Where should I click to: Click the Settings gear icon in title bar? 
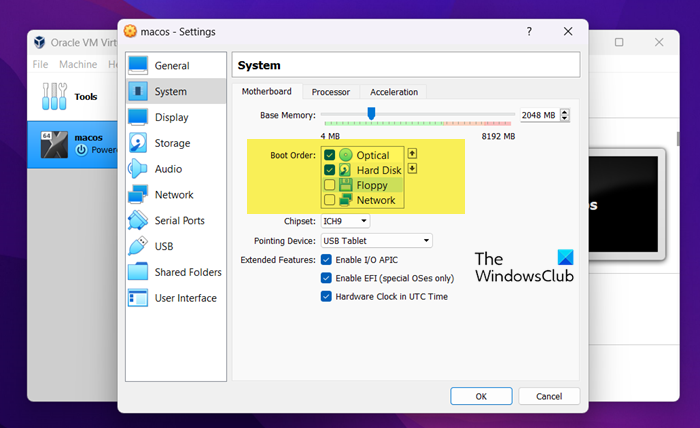click(x=130, y=31)
